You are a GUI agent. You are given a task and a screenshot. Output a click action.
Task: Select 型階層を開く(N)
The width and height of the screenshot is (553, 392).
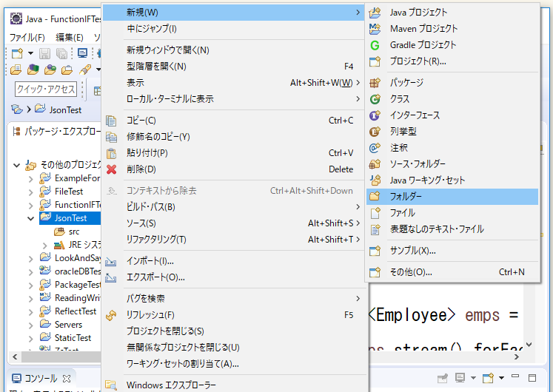click(x=233, y=67)
